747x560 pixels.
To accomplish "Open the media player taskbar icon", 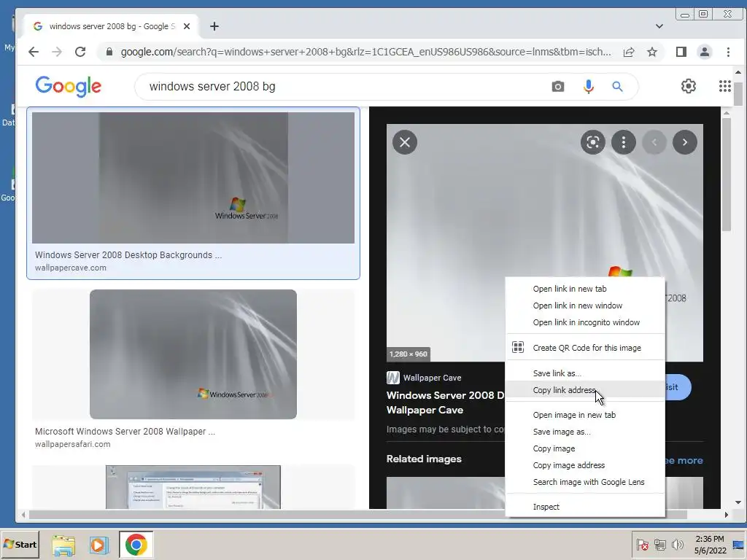I will tap(98, 545).
